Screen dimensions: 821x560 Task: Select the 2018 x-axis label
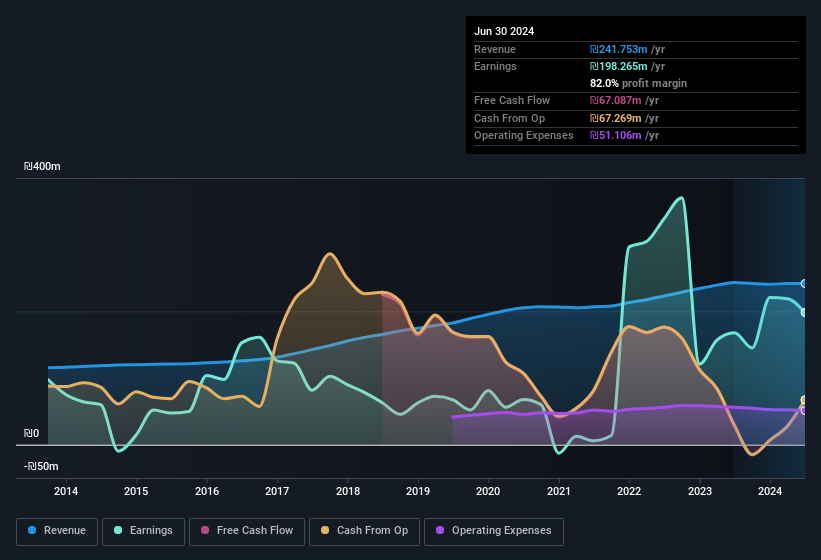click(x=348, y=491)
